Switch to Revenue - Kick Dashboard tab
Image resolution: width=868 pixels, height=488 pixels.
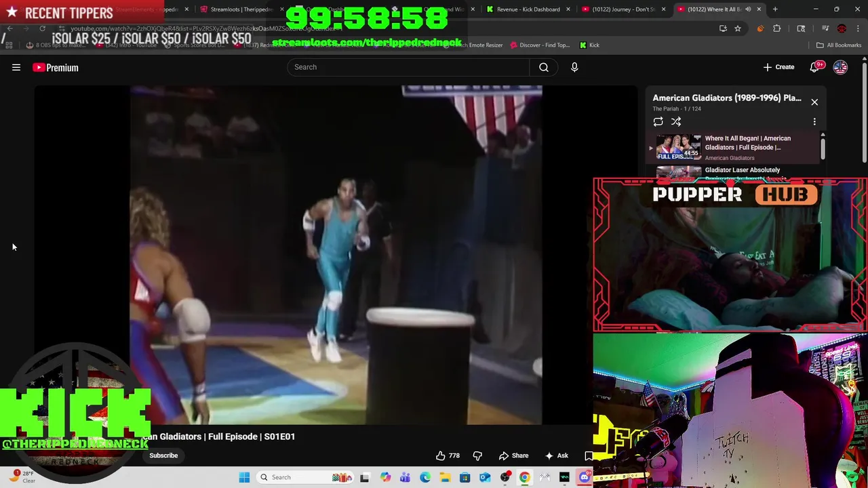click(x=528, y=9)
